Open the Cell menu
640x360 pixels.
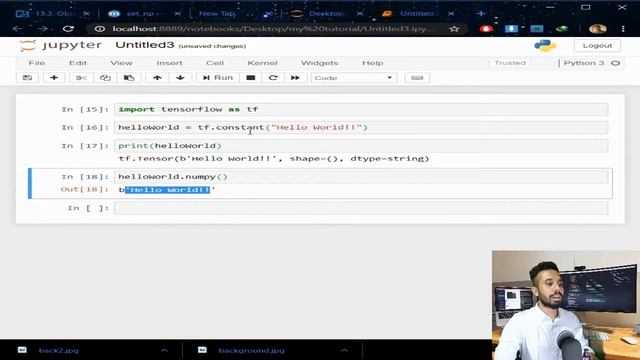point(215,63)
